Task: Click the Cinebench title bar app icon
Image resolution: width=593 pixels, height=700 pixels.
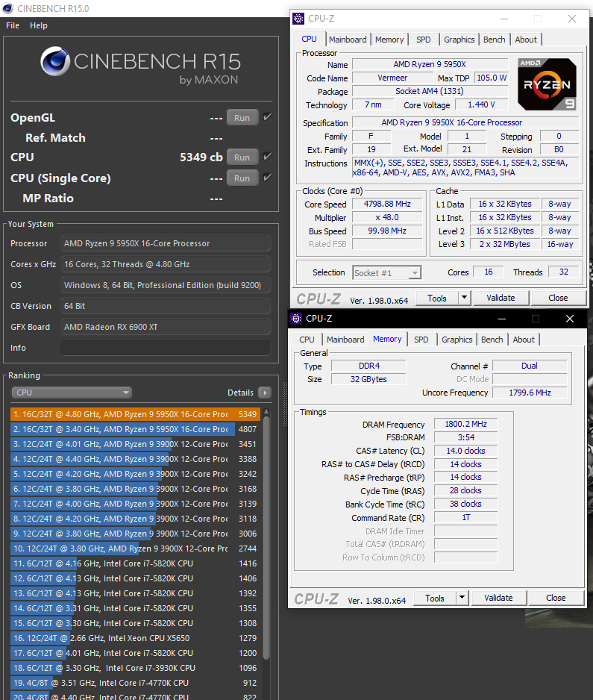Action: click(x=7, y=8)
